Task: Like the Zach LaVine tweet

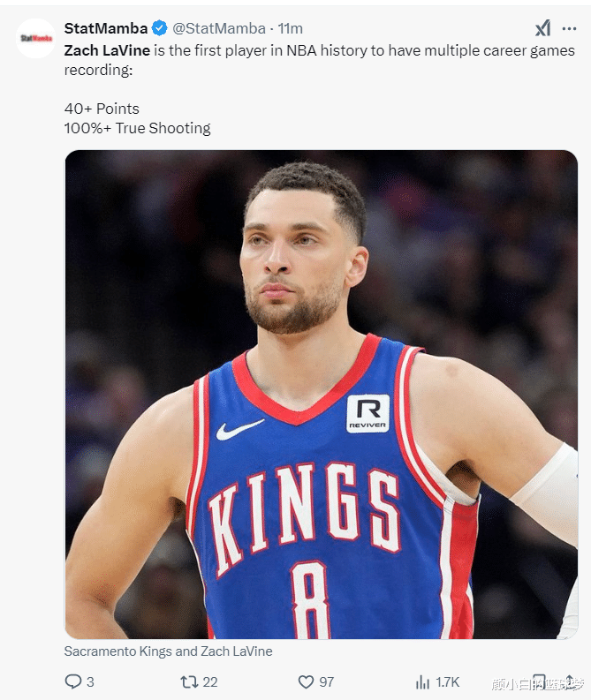Action: tap(306, 681)
